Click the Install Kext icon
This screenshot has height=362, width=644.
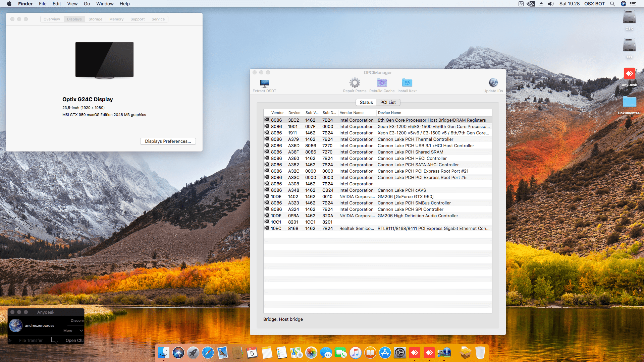[x=407, y=83]
